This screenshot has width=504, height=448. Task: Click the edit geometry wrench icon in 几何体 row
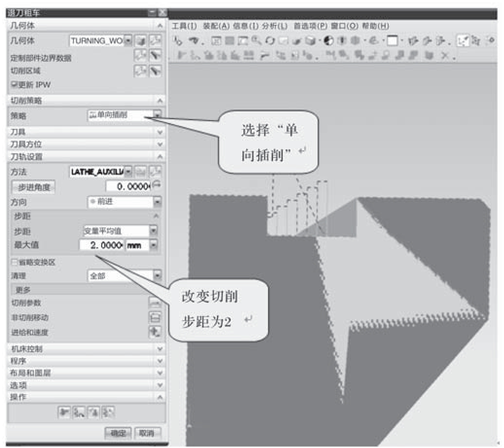[155, 41]
